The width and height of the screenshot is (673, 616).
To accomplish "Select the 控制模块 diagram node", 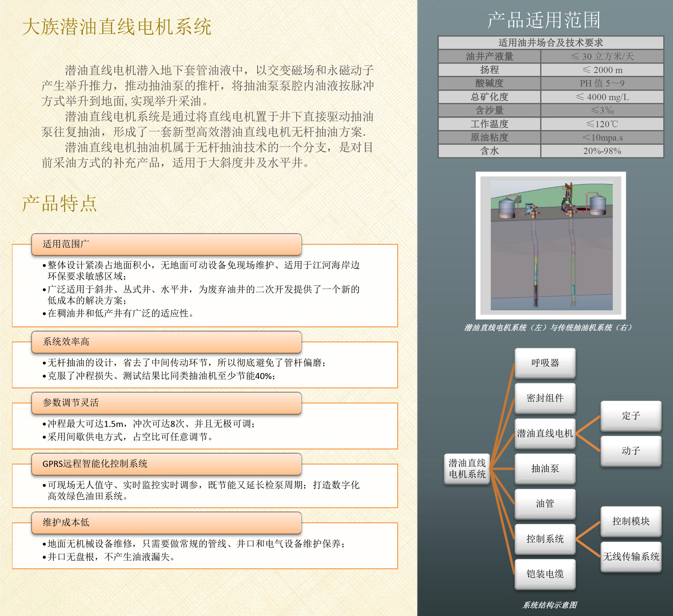I will tap(631, 521).
